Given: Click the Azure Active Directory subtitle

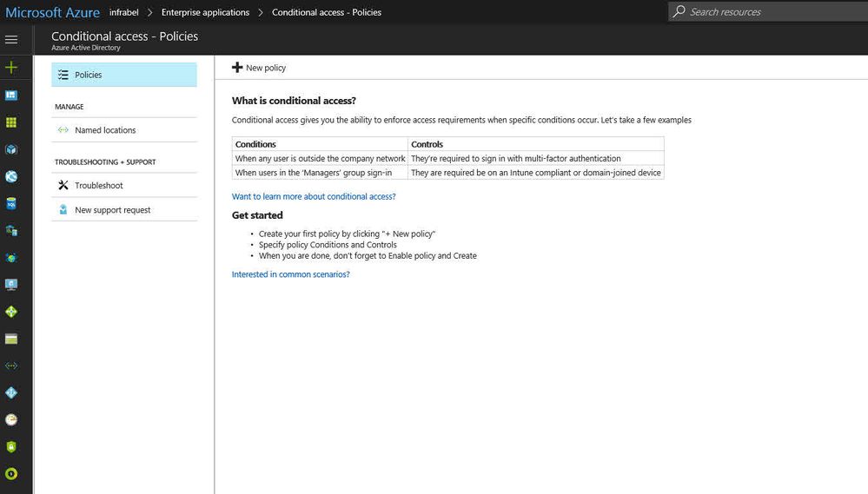Looking at the screenshot, I should pyautogui.click(x=86, y=48).
